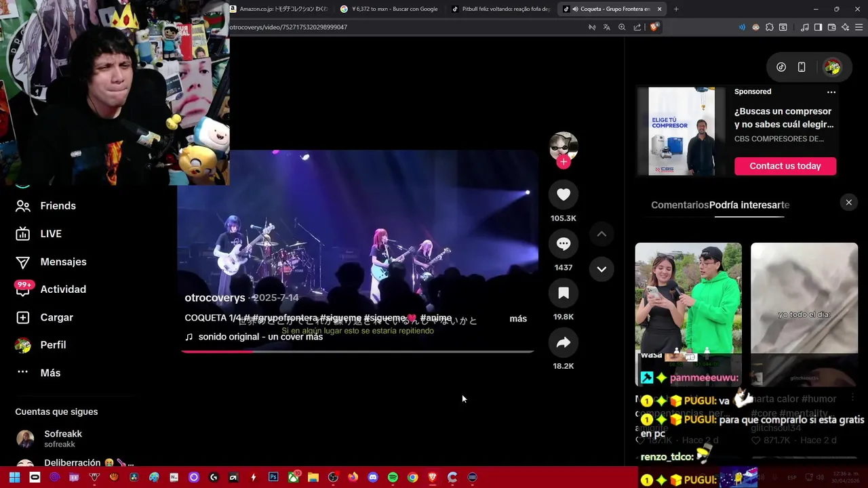Open Perfil in sidebar
868x488 pixels.
(x=41, y=345)
